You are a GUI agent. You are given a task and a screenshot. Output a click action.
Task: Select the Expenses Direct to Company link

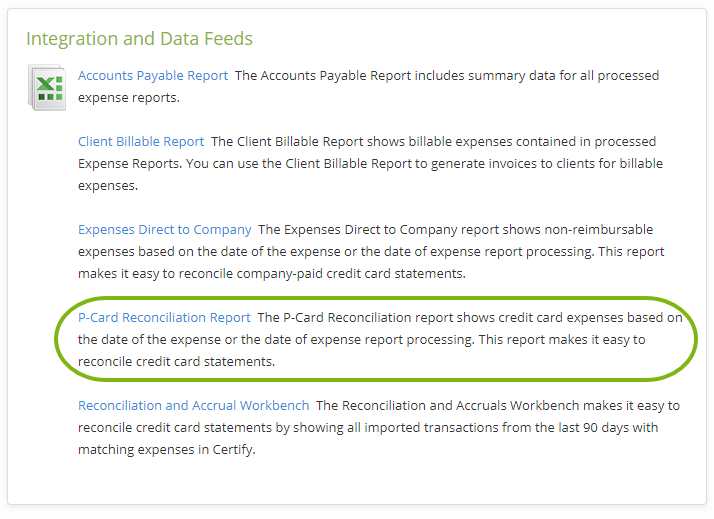164,229
